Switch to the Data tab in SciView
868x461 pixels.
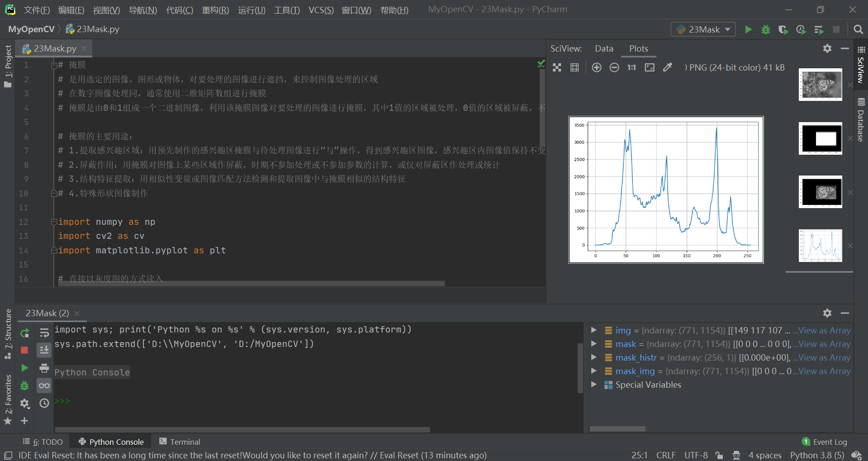click(x=604, y=48)
